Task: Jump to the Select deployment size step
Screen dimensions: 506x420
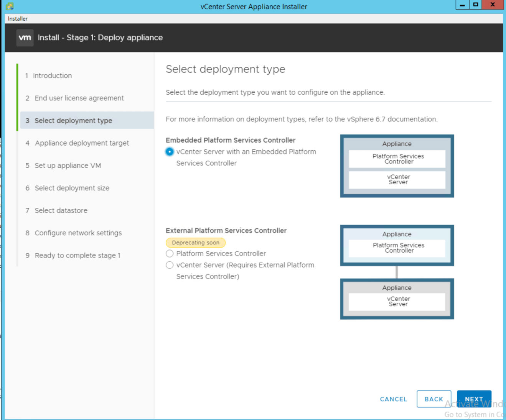Action: [72, 188]
